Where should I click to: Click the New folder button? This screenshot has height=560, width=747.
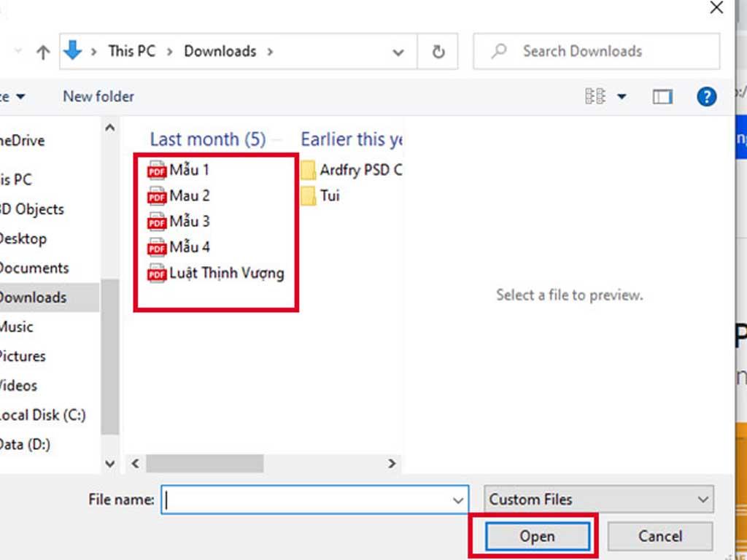[97, 96]
